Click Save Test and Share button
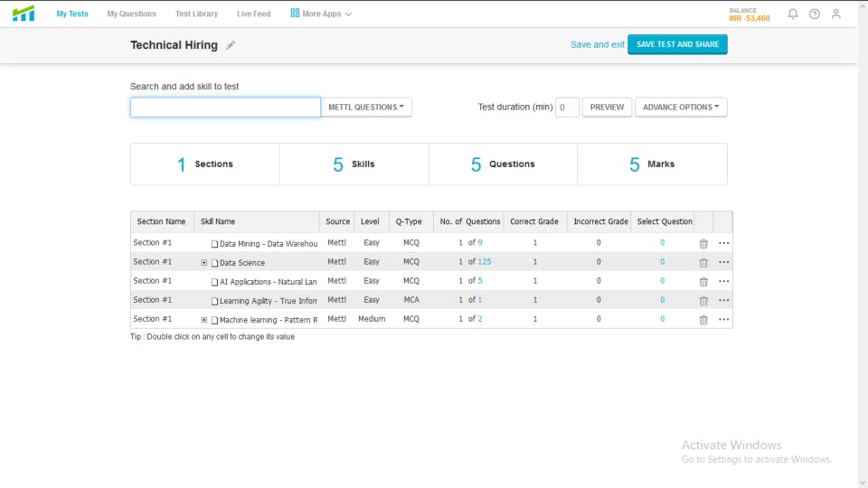Screen dimensions: 868x488 [x=677, y=44]
